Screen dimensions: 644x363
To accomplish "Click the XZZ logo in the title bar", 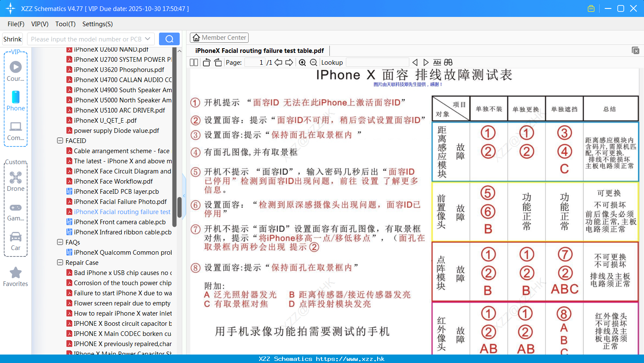I will 10,8.
